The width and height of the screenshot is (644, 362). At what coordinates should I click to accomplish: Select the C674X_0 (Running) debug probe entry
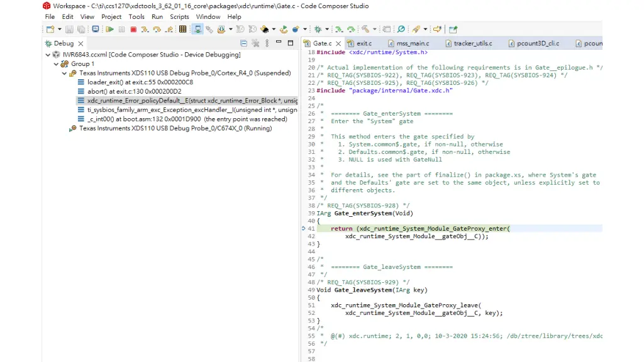(175, 128)
